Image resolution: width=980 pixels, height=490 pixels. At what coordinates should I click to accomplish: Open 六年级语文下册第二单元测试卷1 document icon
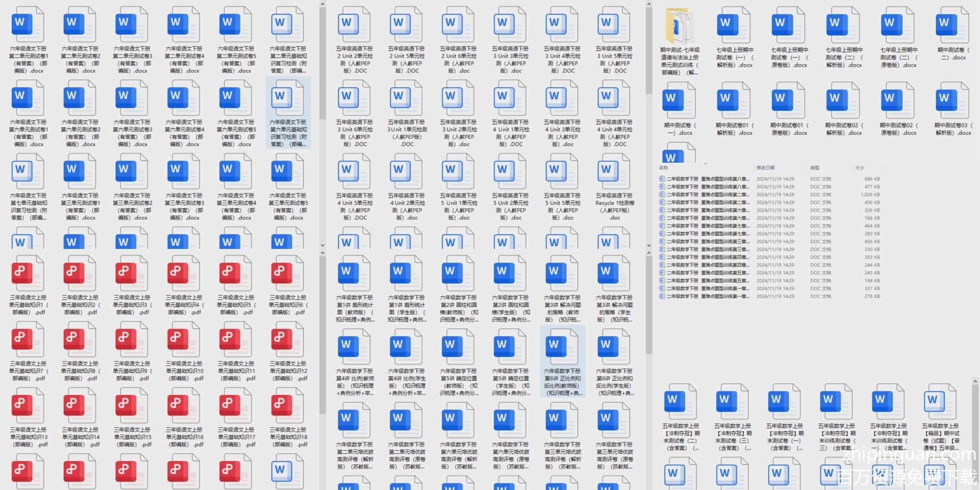point(28,24)
